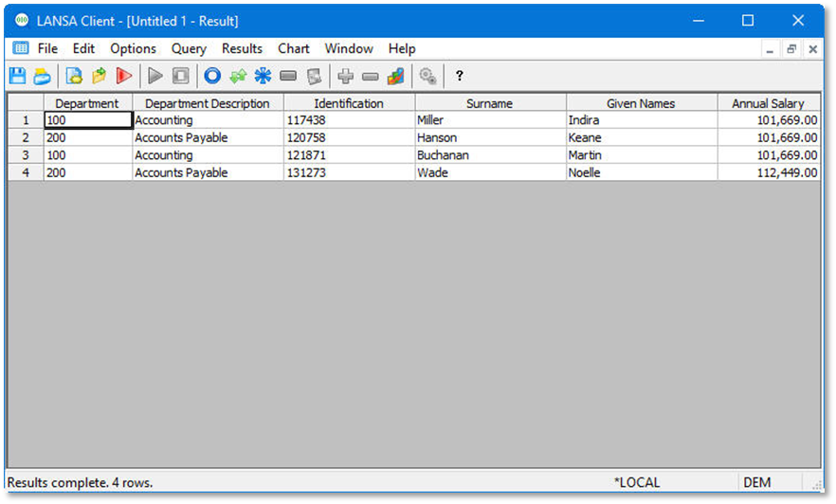Click the Print icon in toolbar
Image resolution: width=836 pixels, height=504 pixels.
pyautogui.click(x=42, y=76)
